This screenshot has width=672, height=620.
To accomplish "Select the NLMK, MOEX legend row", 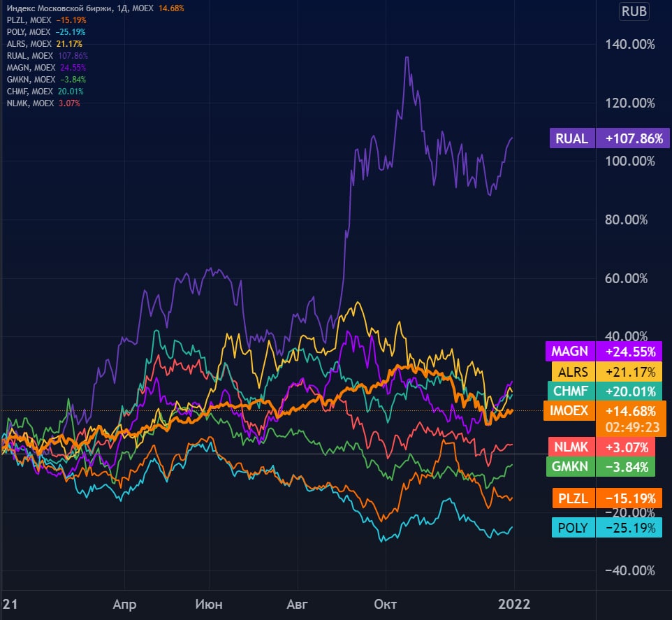I will pyautogui.click(x=43, y=103).
